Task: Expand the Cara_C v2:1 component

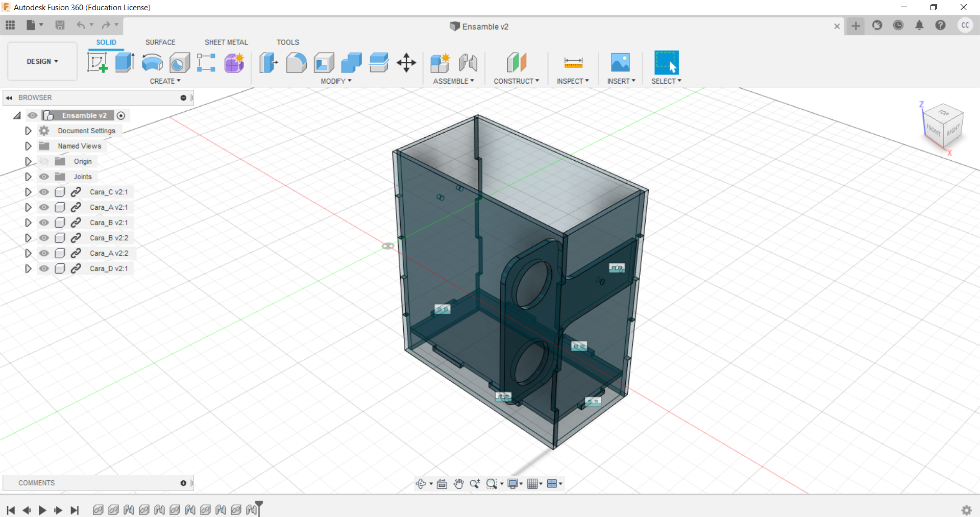Action: tap(28, 192)
